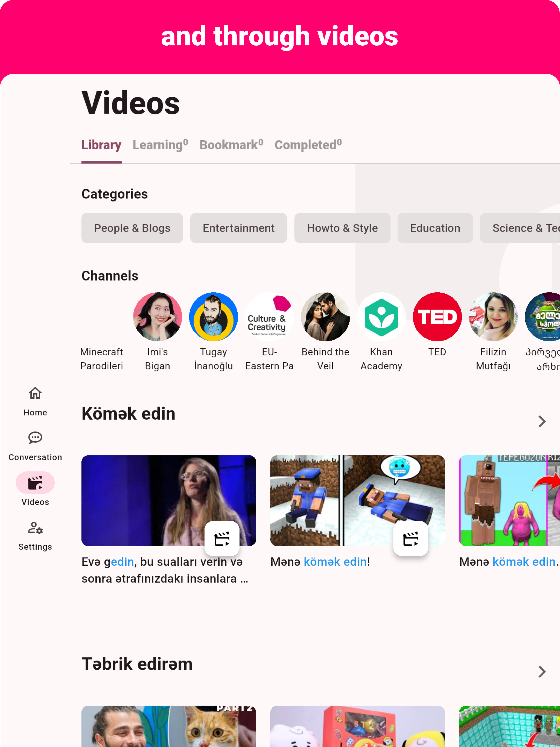The width and height of the screenshot is (560, 747).
Task: Switch to the Learning tab
Action: 160,145
